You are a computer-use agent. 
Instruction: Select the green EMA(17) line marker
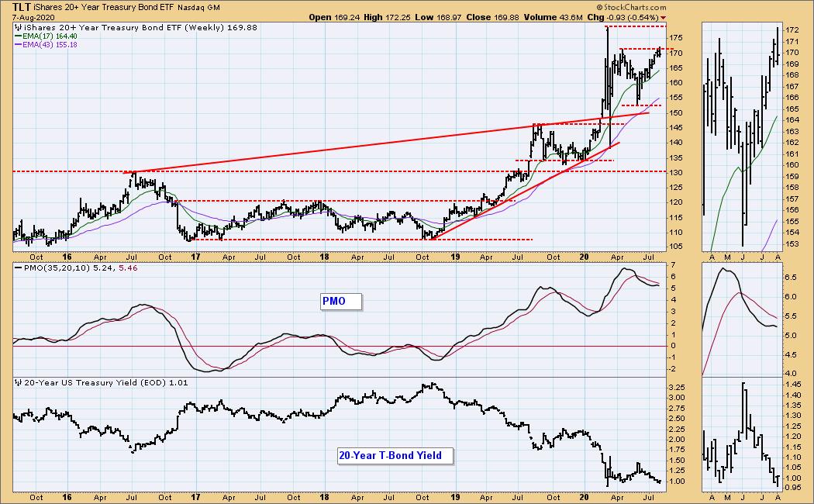tap(18, 36)
